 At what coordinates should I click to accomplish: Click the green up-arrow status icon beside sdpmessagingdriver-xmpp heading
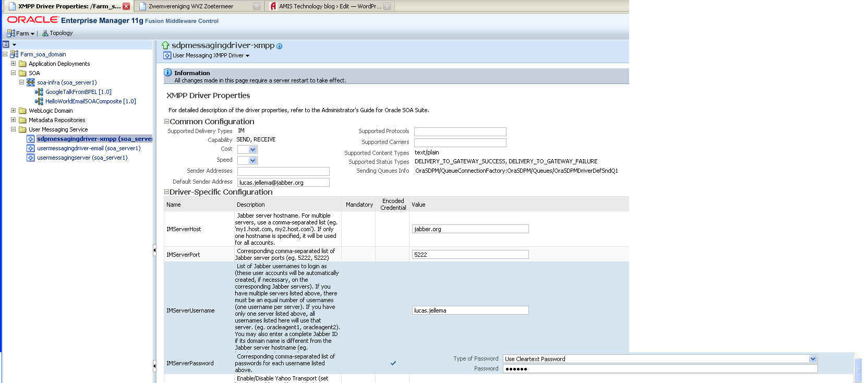(x=165, y=45)
